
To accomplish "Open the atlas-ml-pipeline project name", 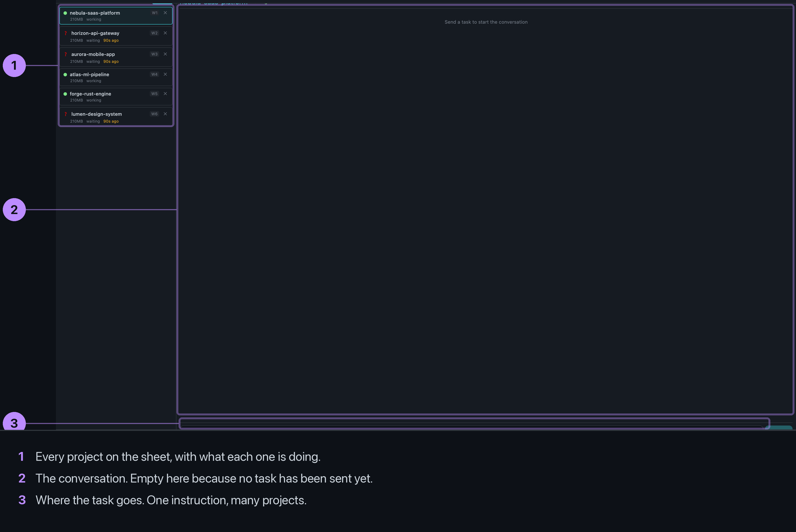I will coord(89,75).
